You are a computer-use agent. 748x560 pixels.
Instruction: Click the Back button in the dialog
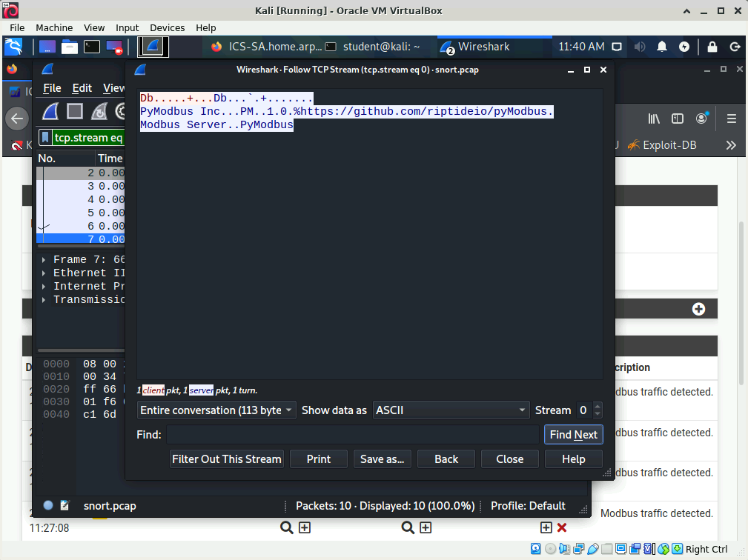(x=446, y=459)
